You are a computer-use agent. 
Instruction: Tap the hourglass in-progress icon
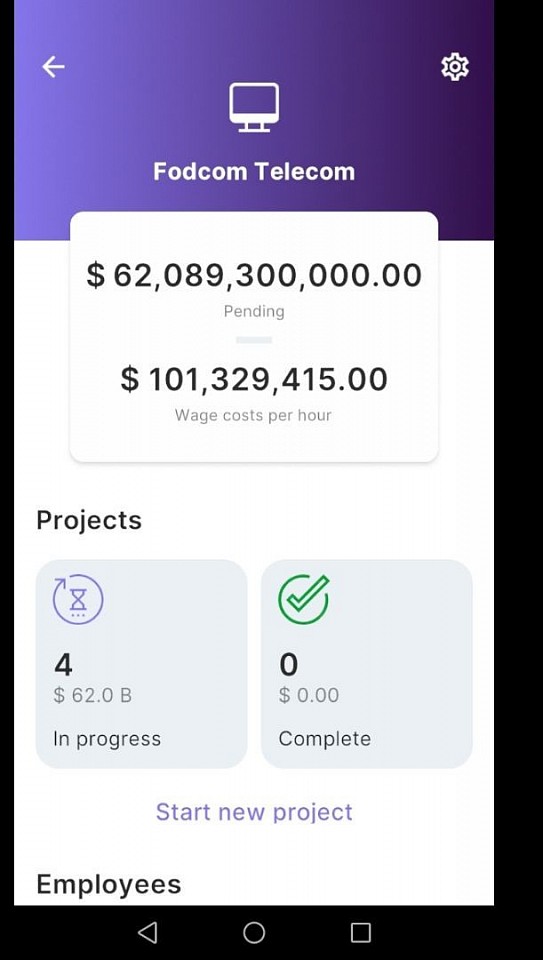(x=78, y=599)
